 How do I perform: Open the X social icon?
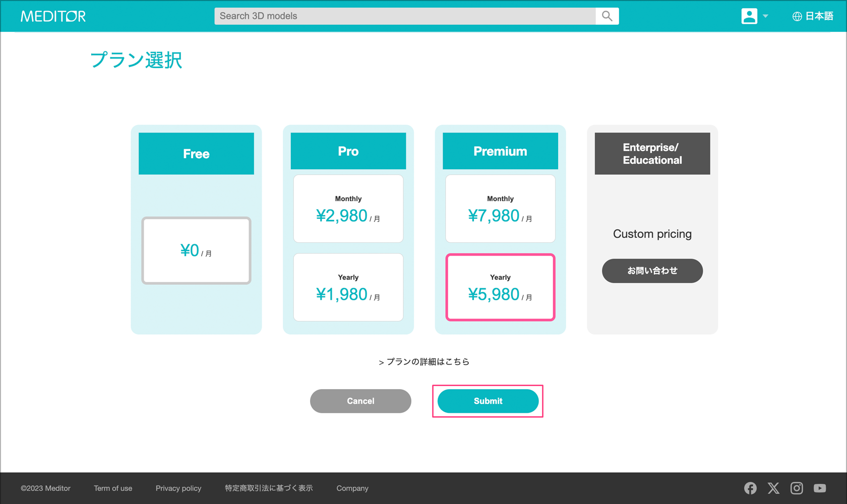pos(773,488)
